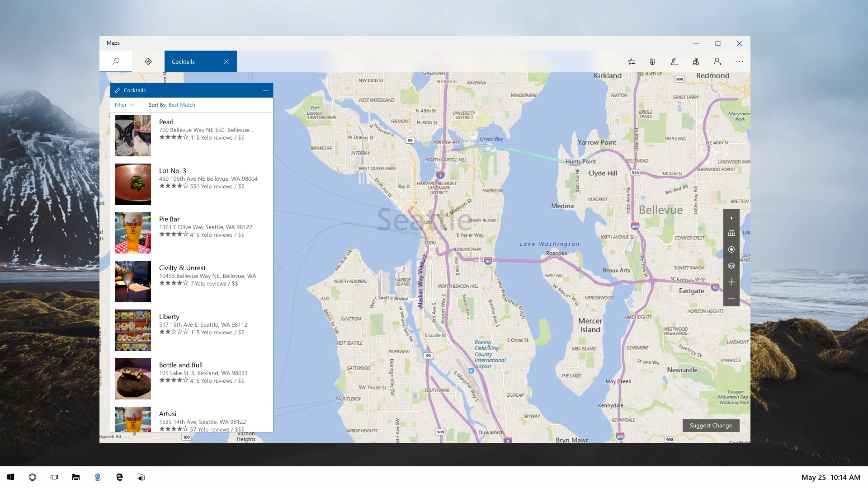868x488 pixels.
Task: Change sort order via Best Match
Action: [182, 105]
